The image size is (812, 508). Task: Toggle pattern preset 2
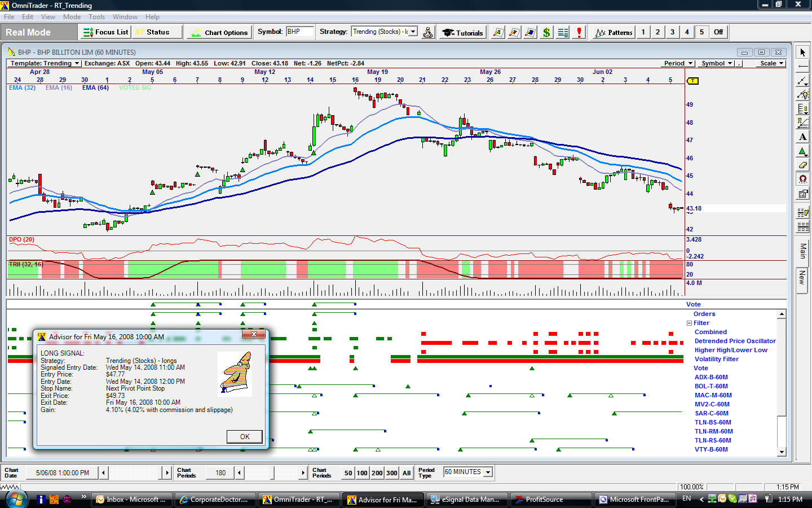tap(657, 32)
